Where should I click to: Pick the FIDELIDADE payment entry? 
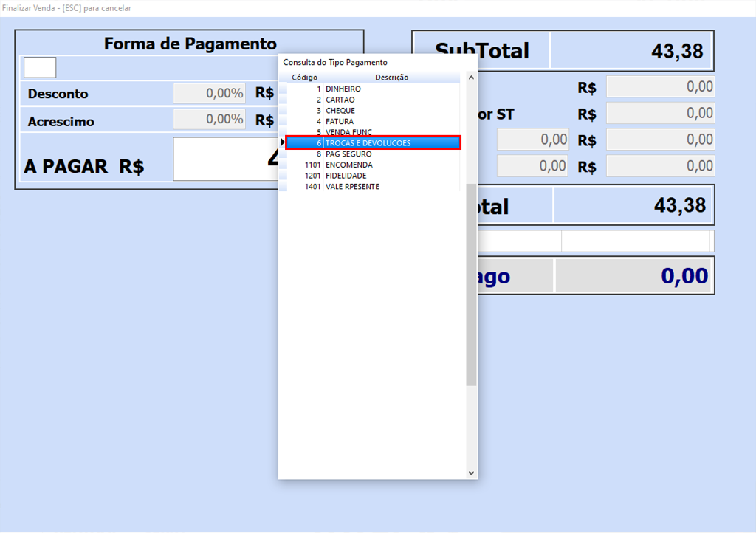346,176
